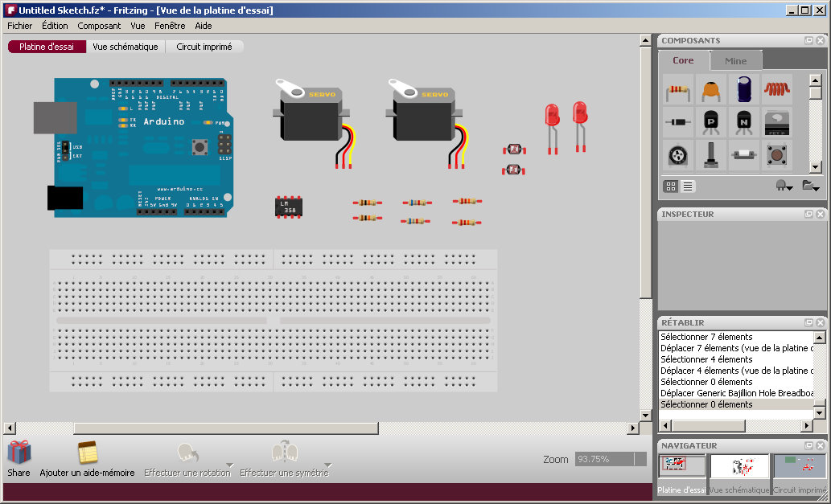Click the Circuit imprimé navigator thumbnail
This screenshot has height=504, width=831.
(x=800, y=466)
